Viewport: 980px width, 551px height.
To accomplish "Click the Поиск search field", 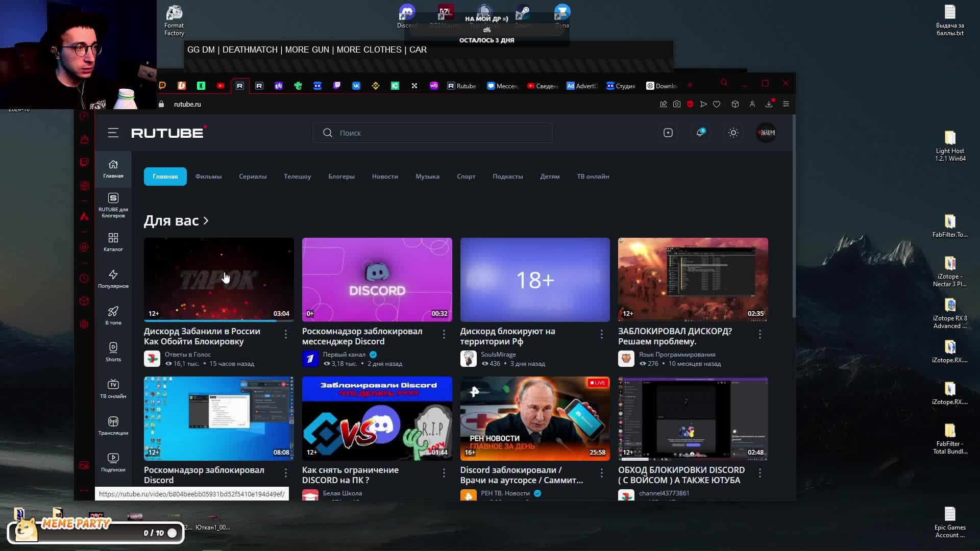I will pyautogui.click(x=433, y=133).
